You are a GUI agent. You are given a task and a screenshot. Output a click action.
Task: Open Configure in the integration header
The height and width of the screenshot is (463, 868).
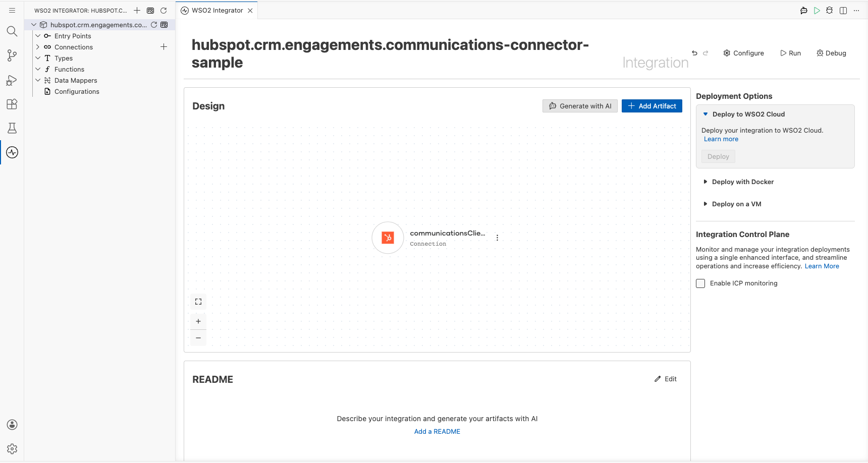click(x=744, y=53)
